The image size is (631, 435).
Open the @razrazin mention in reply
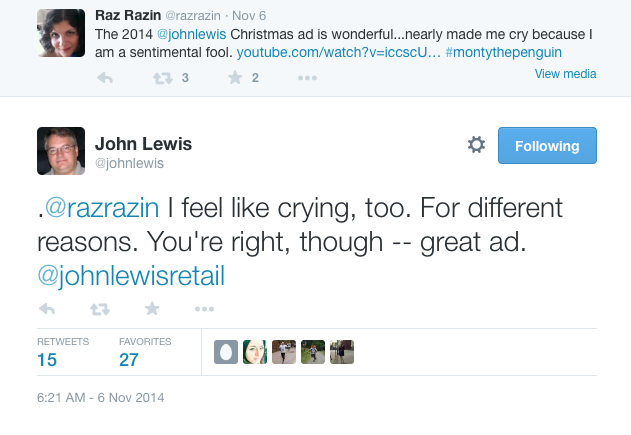(103, 209)
